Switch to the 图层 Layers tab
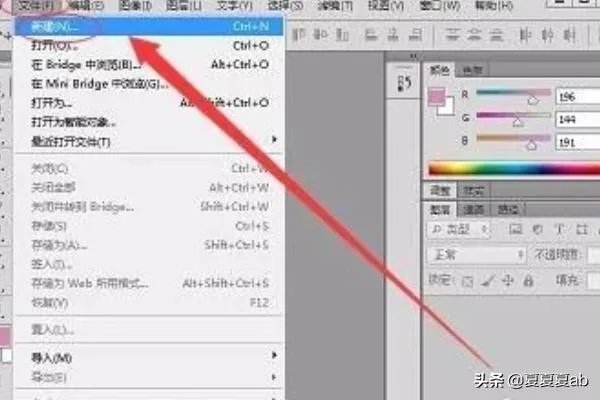This screenshot has height=400, width=600. click(440, 210)
